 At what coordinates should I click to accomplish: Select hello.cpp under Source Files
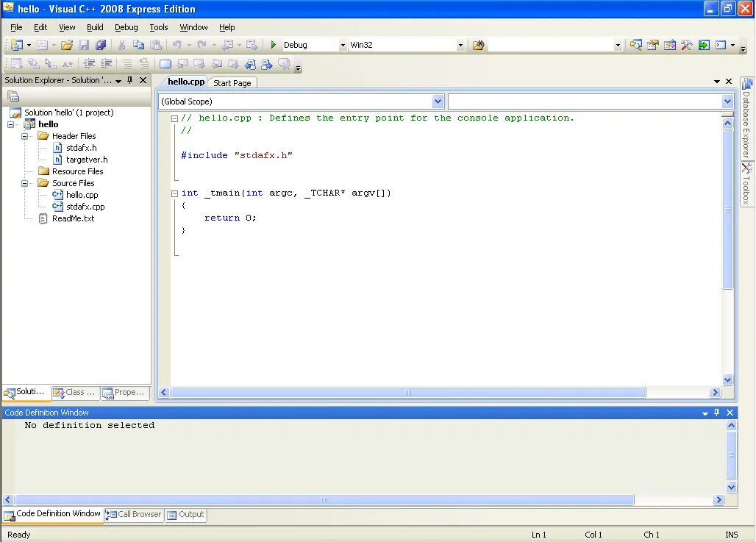coord(82,195)
